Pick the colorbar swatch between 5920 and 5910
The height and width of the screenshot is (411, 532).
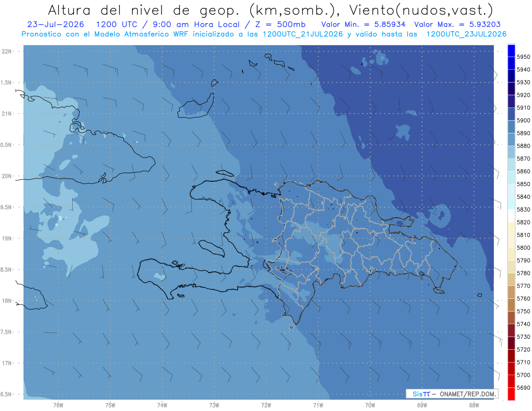pos(511,102)
